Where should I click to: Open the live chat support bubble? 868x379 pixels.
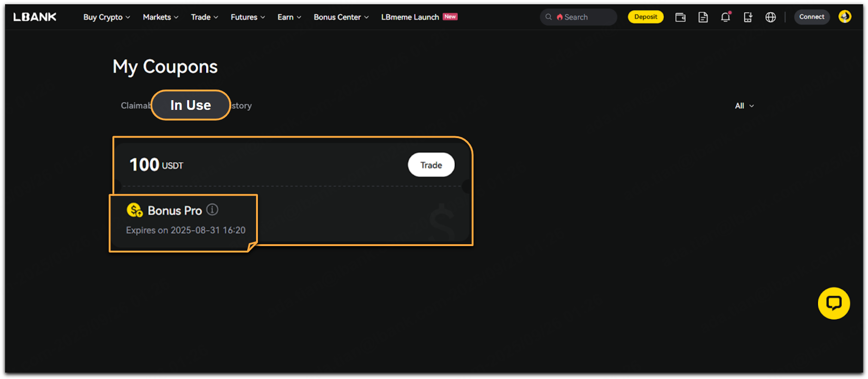833,303
